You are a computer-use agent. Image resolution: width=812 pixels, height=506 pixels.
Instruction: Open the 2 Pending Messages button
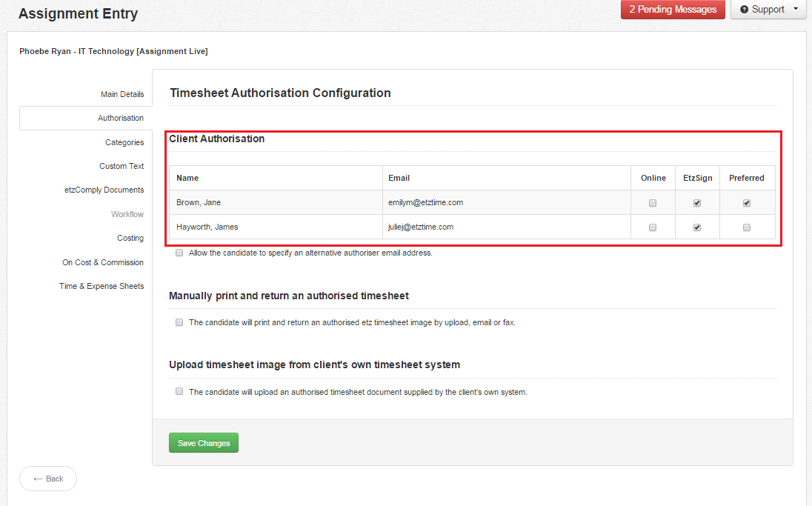click(x=673, y=10)
